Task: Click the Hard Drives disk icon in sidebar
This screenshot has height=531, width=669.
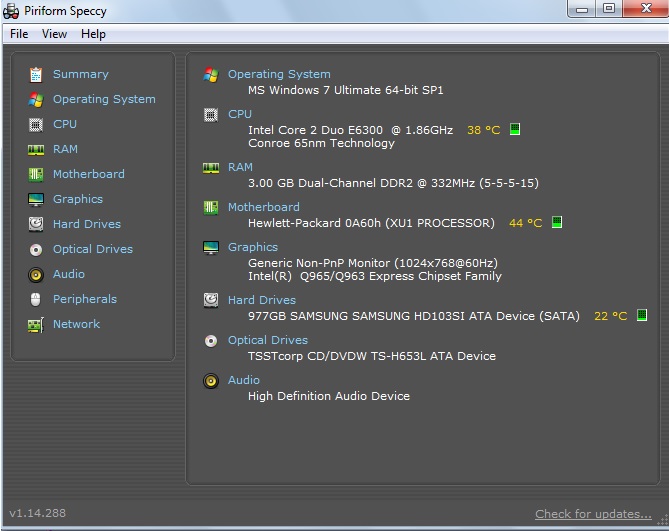Action: [x=36, y=224]
